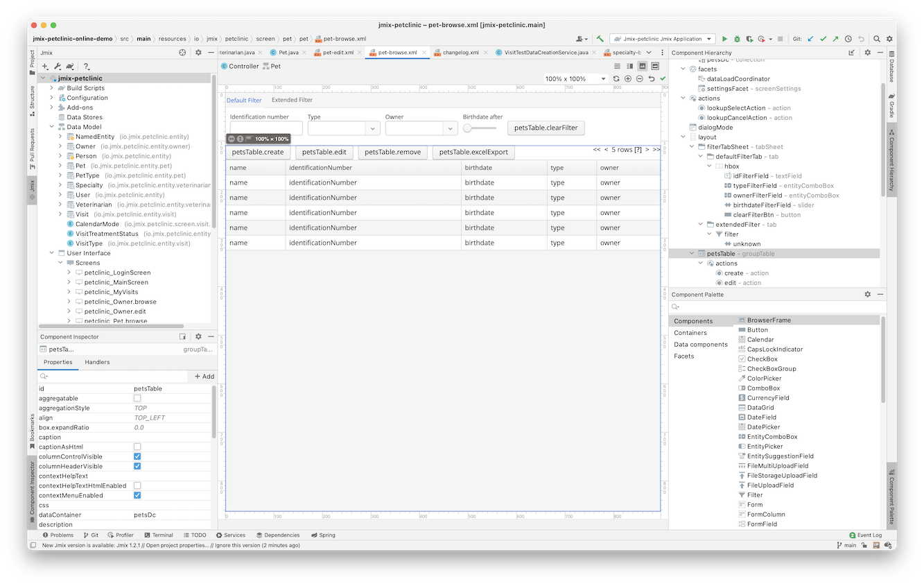Click the refresh icon in designer toolbar
This screenshot has width=924, height=586.
tap(616, 79)
